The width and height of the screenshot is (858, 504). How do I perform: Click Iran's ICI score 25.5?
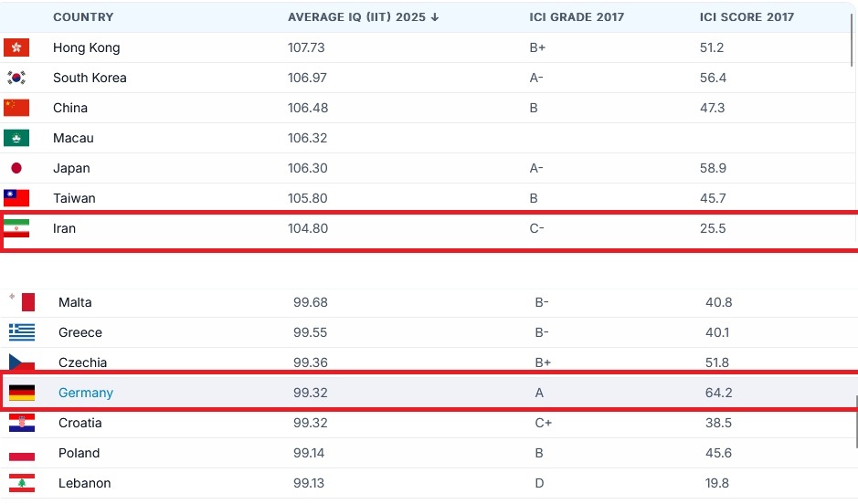(x=713, y=228)
